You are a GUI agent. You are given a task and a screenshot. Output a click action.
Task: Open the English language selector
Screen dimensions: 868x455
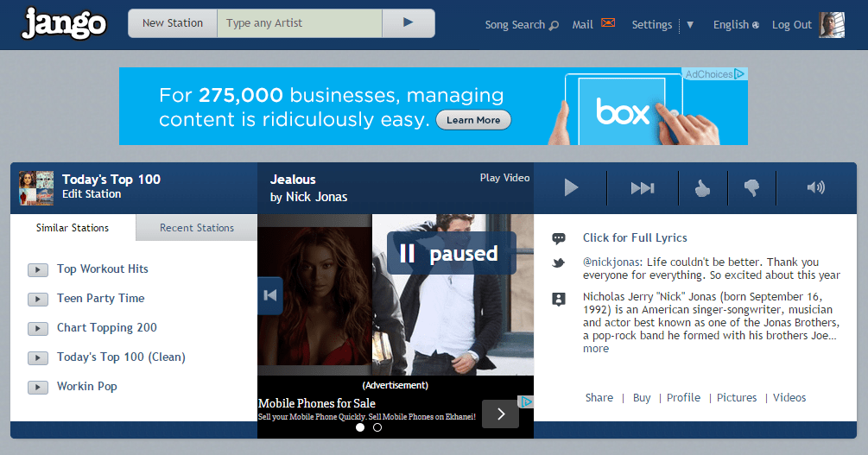(x=736, y=25)
